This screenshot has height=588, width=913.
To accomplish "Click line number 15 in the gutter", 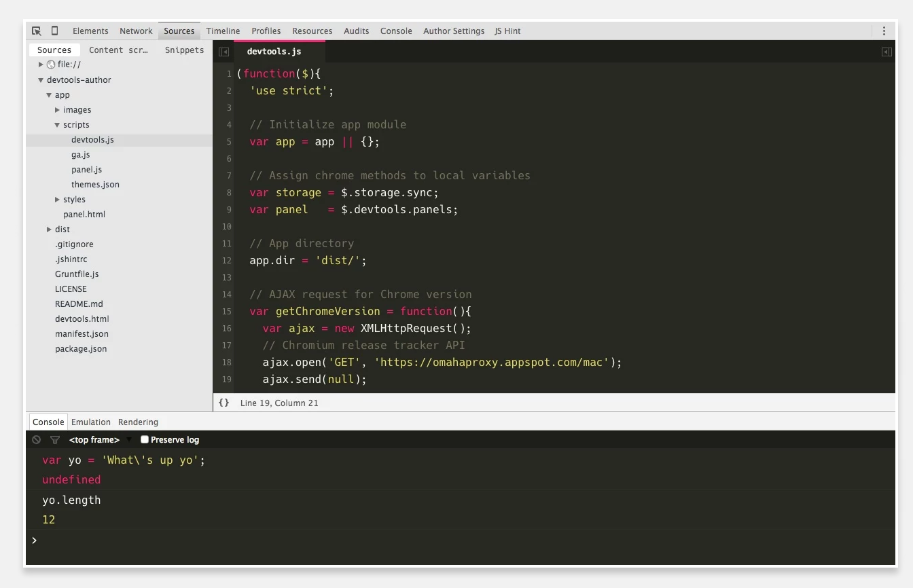I will point(226,312).
